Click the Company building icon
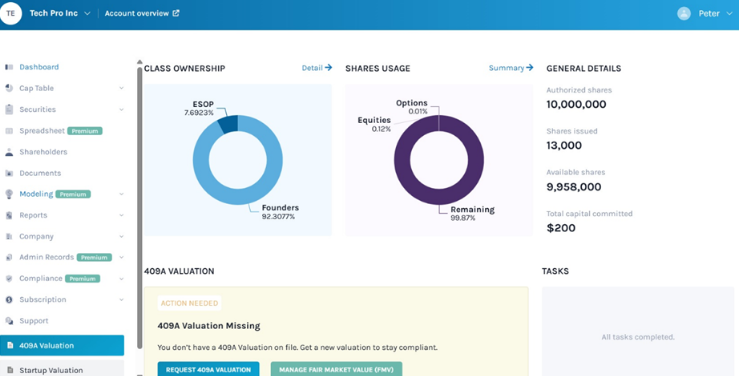 click(9, 237)
